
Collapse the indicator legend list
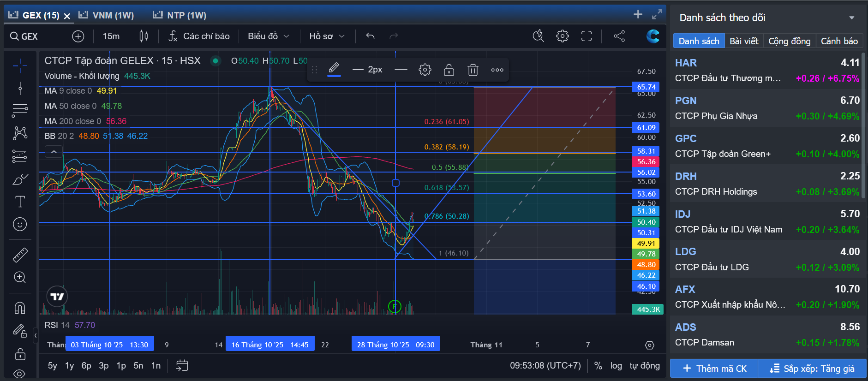pos(54,152)
